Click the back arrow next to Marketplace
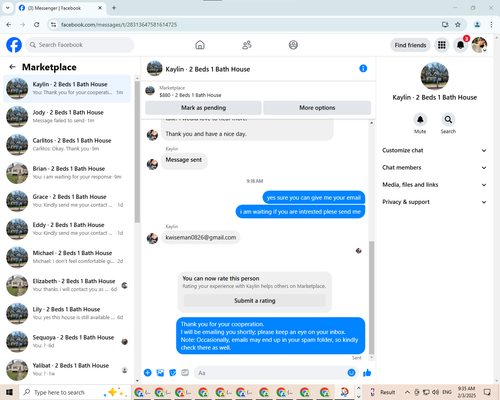The height and width of the screenshot is (400, 500). [x=12, y=67]
